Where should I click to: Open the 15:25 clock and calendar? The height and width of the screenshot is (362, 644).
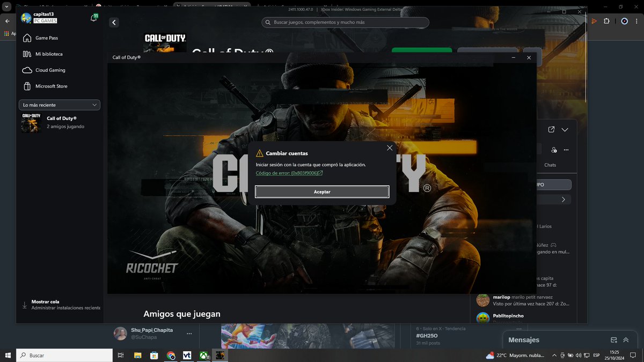click(614, 355)
